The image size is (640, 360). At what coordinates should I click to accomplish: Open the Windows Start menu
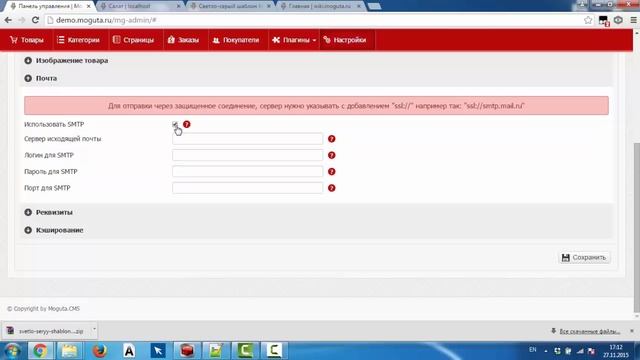tap(12, 351)
